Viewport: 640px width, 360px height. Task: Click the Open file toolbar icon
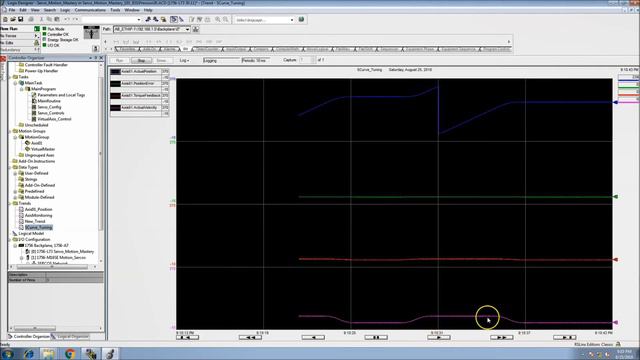click(x=13, y=19)
